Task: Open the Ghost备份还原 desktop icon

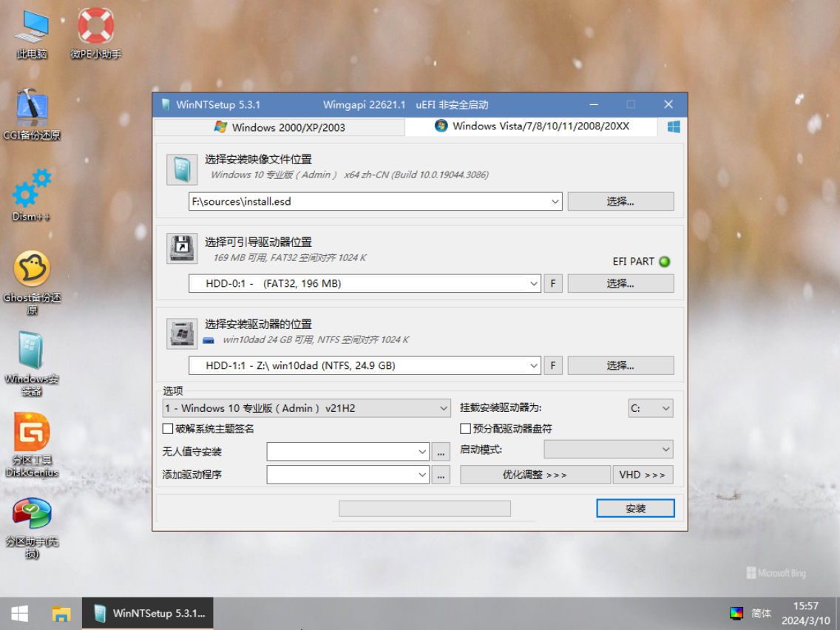Action: tap(32, 283)
